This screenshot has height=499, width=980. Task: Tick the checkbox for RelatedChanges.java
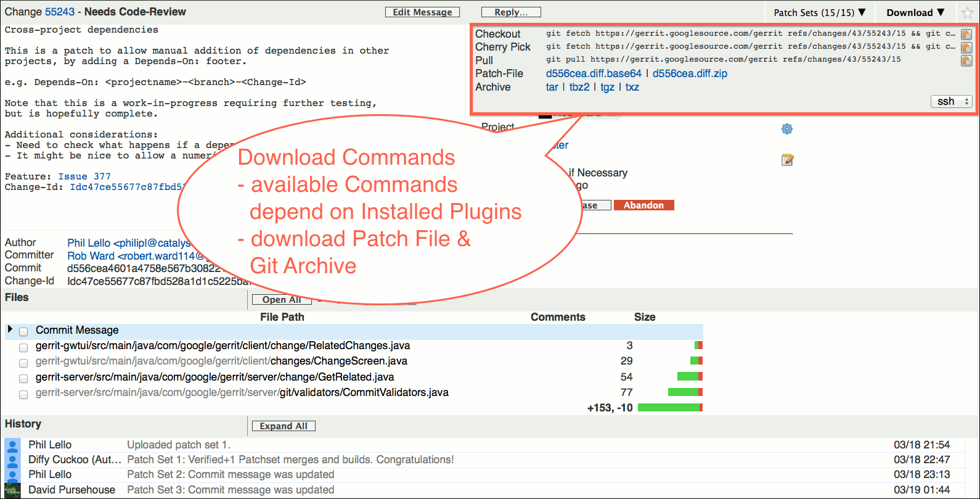[23, 347]
